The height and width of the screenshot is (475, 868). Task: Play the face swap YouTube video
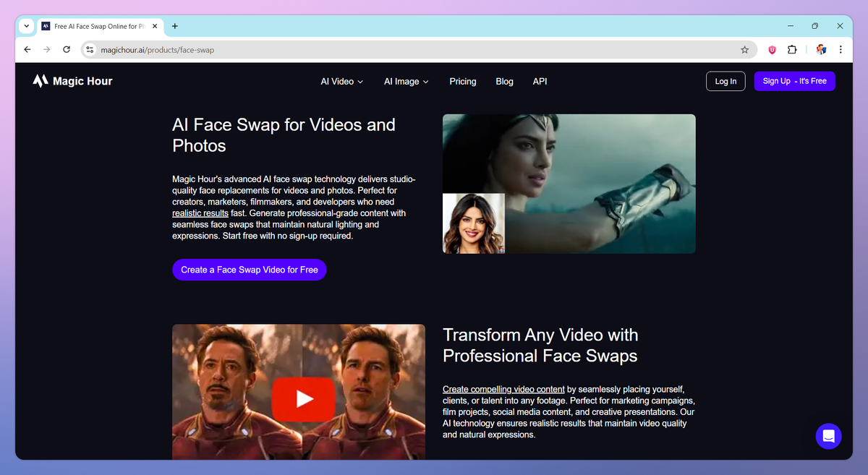click(x=303, y=398)
